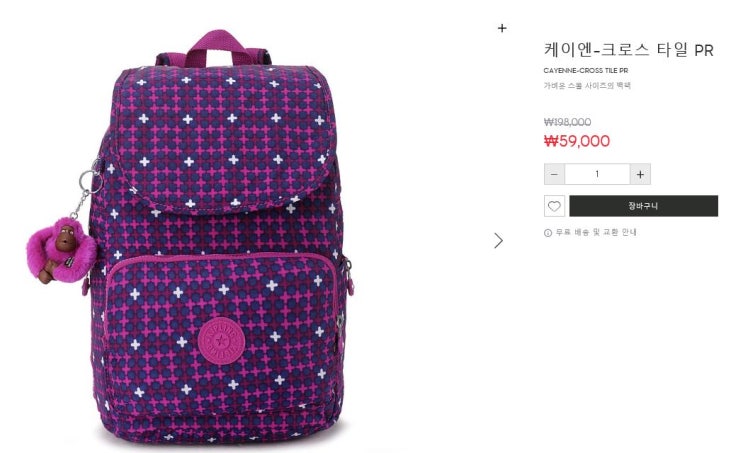The height and width of the screenshot is (453, 743).
Task: Click the quantity input field showing 1
Action: [x=597, y=174]
